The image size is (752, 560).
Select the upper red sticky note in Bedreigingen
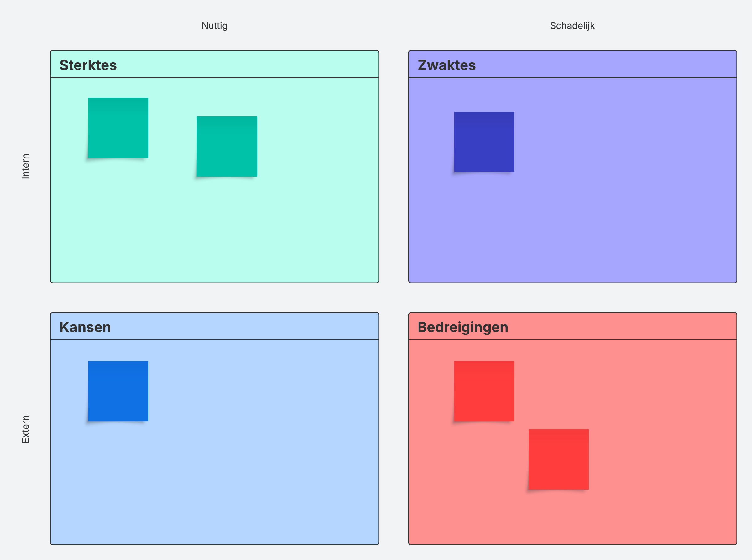[484, 391]
